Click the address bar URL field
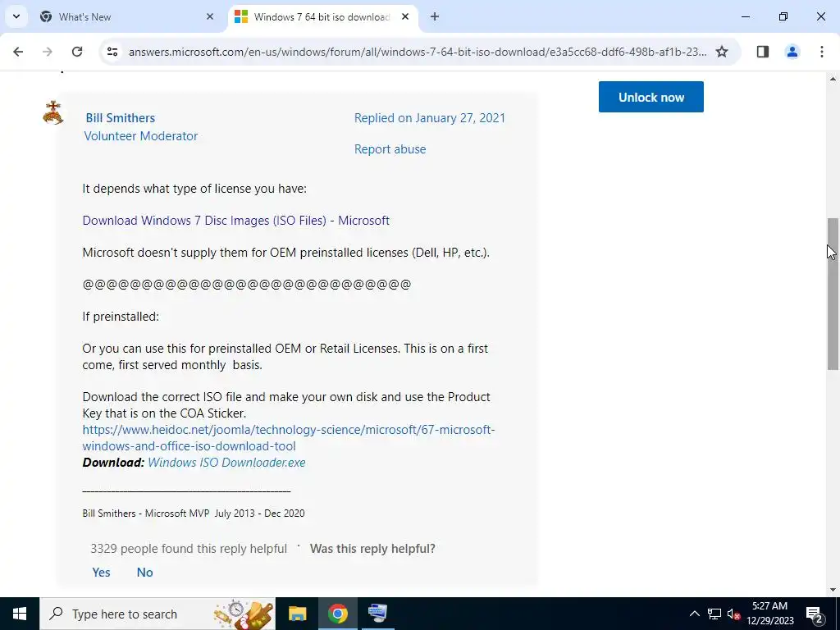The width and height of the screenshot is (840, 630). coord(418,52)
